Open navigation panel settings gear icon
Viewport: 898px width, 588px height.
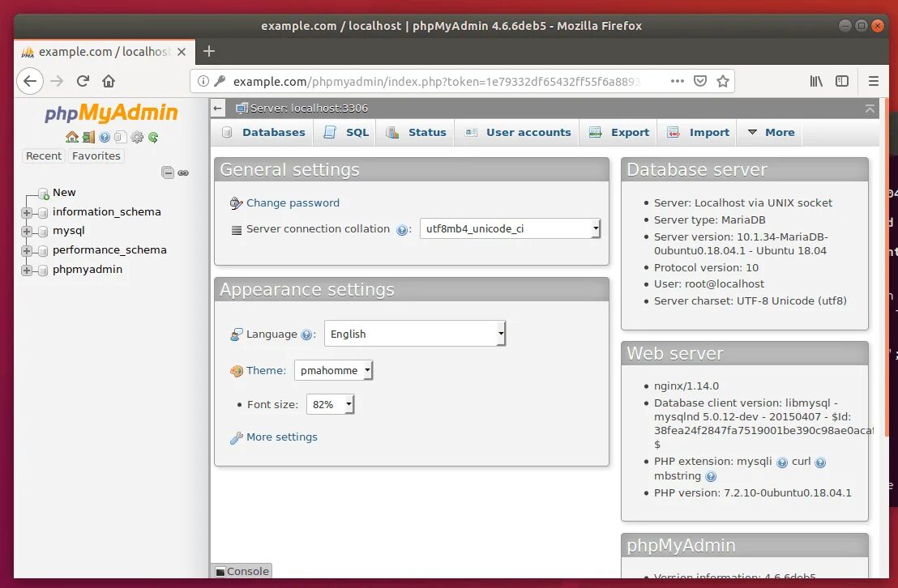coord(137,137)
